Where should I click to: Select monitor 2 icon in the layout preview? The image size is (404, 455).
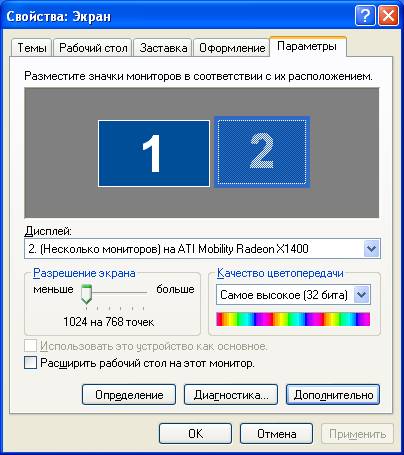262,152
